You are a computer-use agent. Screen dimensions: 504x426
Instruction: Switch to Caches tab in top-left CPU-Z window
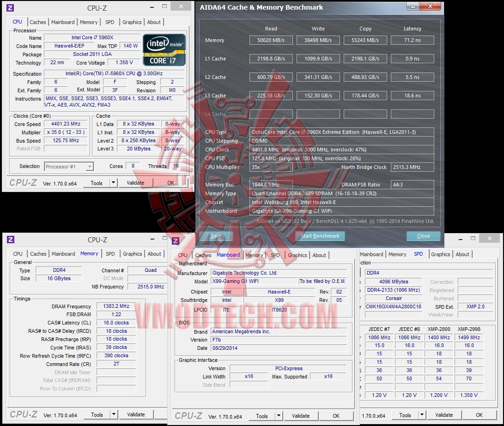(x=38, y=22)
